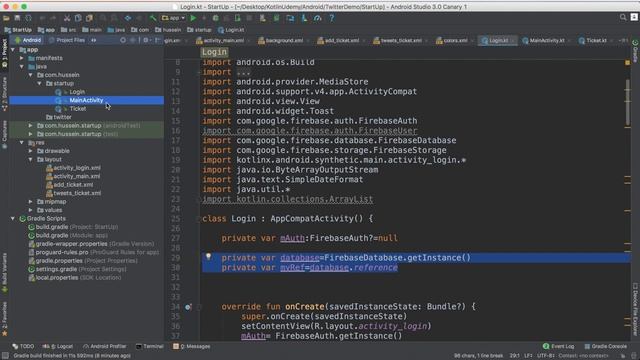This screenshot has height=360, width=640.
Task: Click Project panel settings gear icon
Action: coord(146,40)
